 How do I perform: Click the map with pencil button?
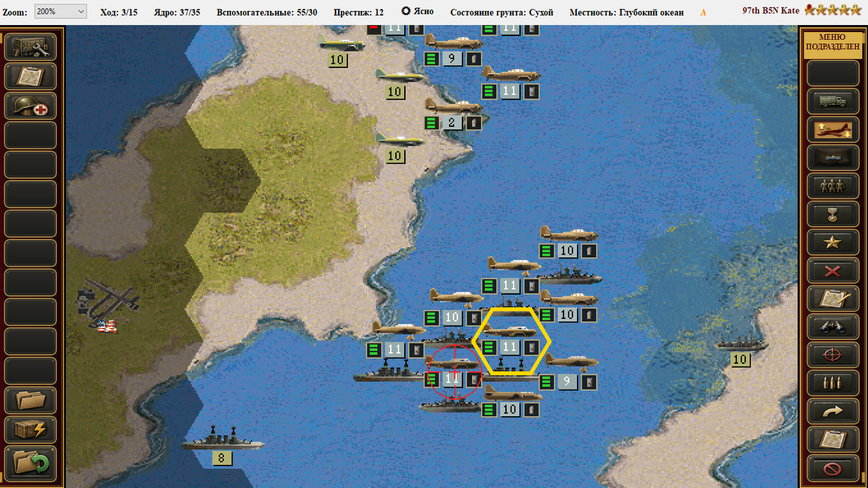(x=833, y=299)
